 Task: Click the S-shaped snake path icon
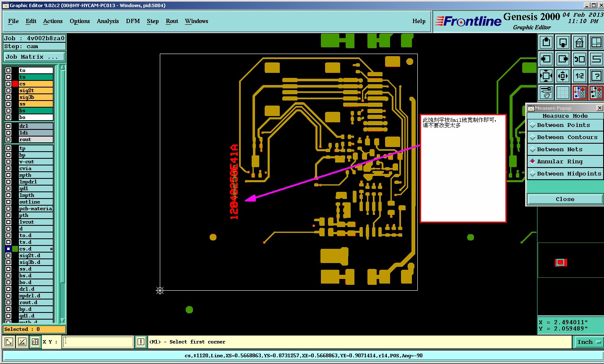point(596,59)
